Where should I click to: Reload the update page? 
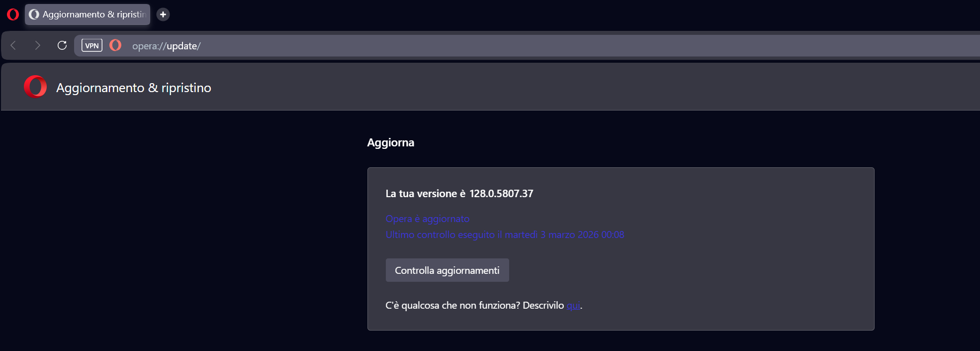[x=62, y=46]
